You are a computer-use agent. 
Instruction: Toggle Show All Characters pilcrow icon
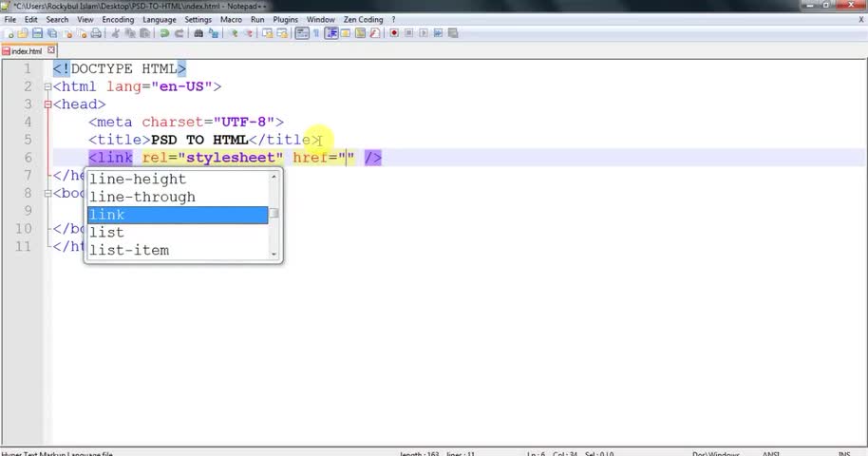[316, 33]
